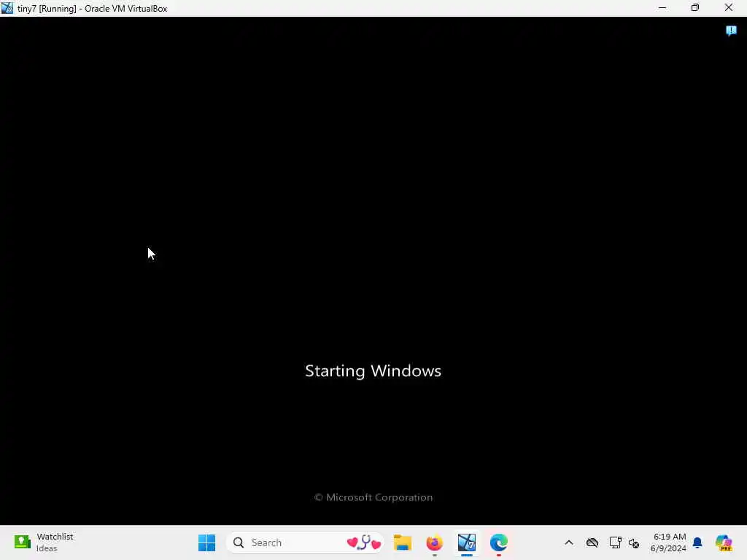The width and height of the screenshot is (747, 560).
Task: Open Microsoft Edge from the taskbar
Action: click(499, 542)
